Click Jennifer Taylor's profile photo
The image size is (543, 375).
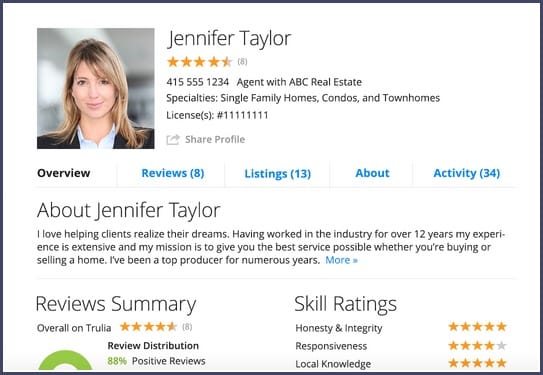tap(96, 89)
